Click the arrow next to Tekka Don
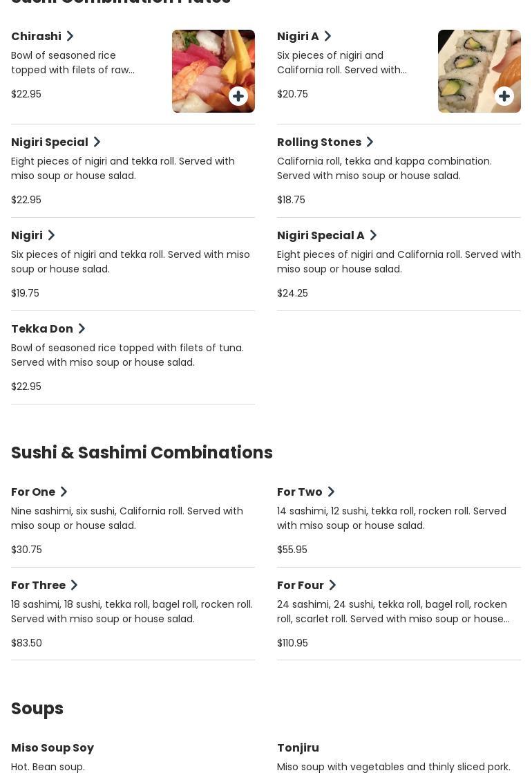Viewport: 532px width, 773px height. (x=82, y=328)
